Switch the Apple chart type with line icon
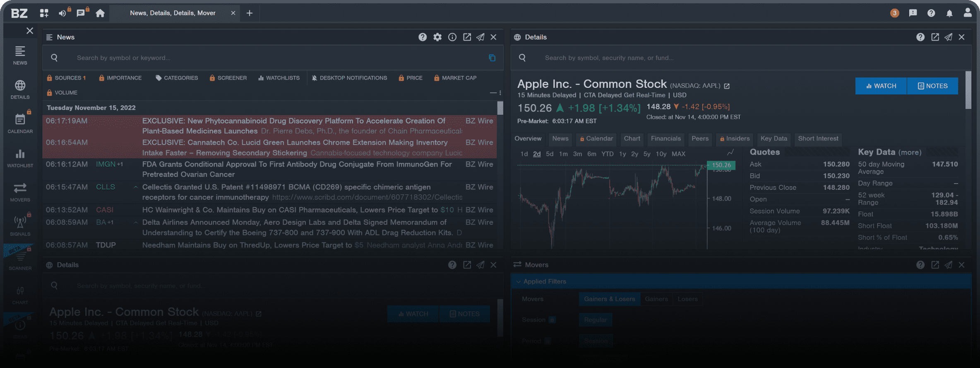This screenshot has height=368, width=980. tap(730, 153)
